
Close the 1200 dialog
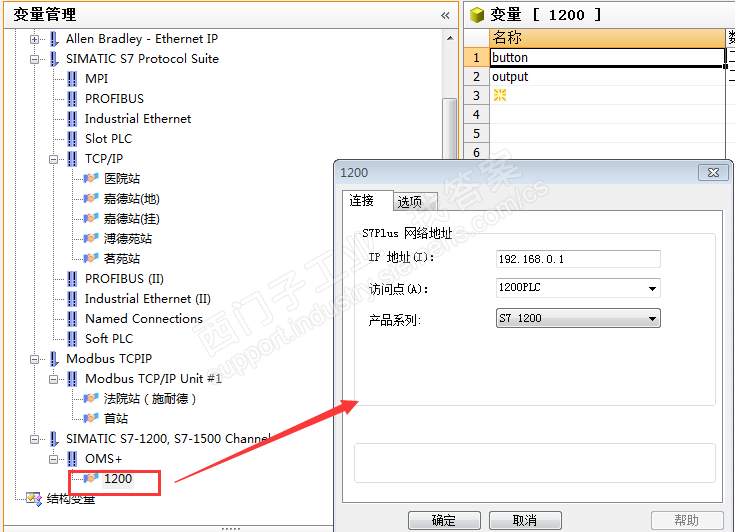coord(713,172)
